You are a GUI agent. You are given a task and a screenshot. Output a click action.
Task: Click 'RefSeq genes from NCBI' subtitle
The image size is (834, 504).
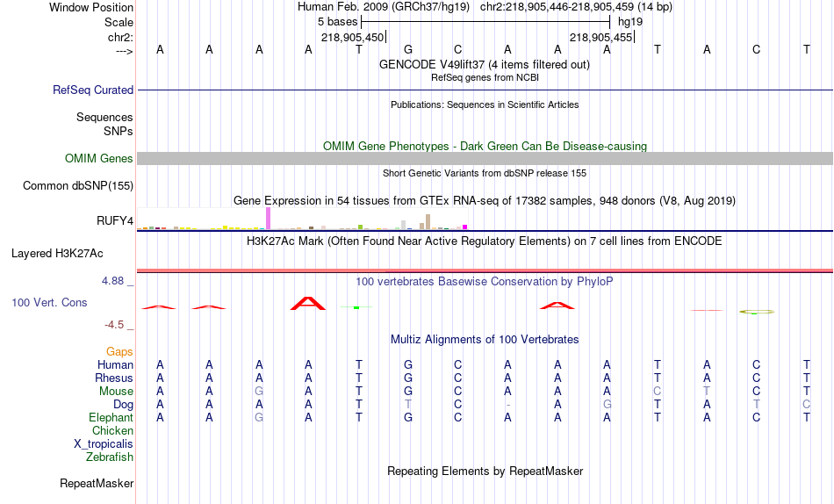[485, 77]
